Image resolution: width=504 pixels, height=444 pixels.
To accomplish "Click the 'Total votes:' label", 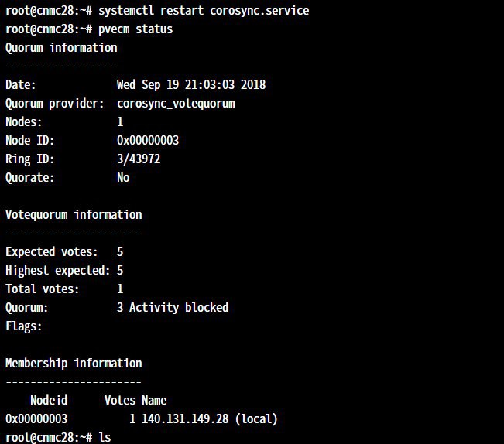I will pos(43,289).
